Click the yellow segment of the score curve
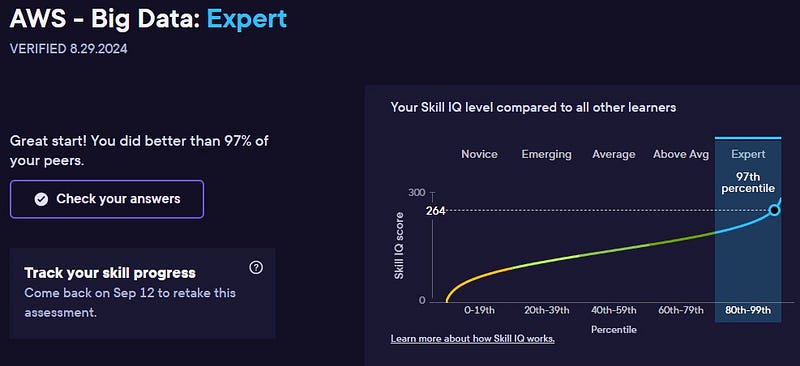Screen dimensions: 800x366 pyautogui.click(x=474, y=278)
